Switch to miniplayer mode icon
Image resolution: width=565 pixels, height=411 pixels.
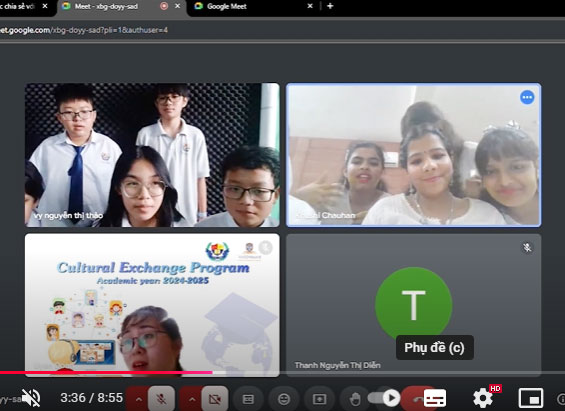[x=530, y=398]
